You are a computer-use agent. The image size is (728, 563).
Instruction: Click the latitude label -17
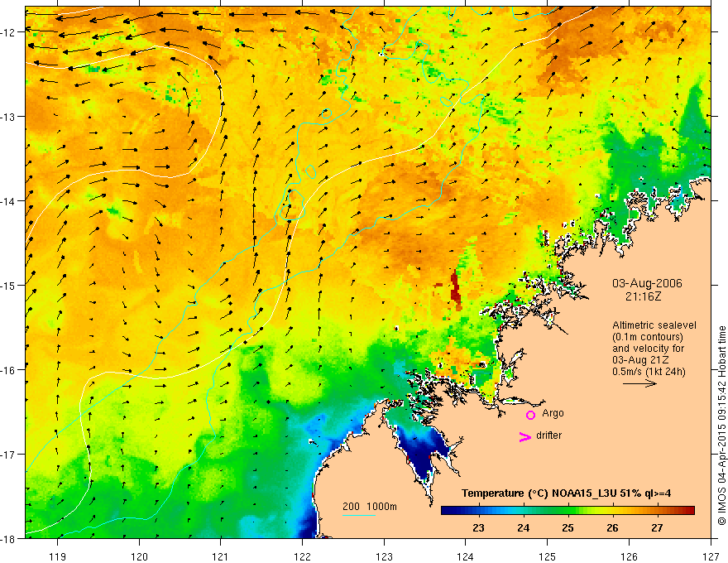[x=9, y=455]
